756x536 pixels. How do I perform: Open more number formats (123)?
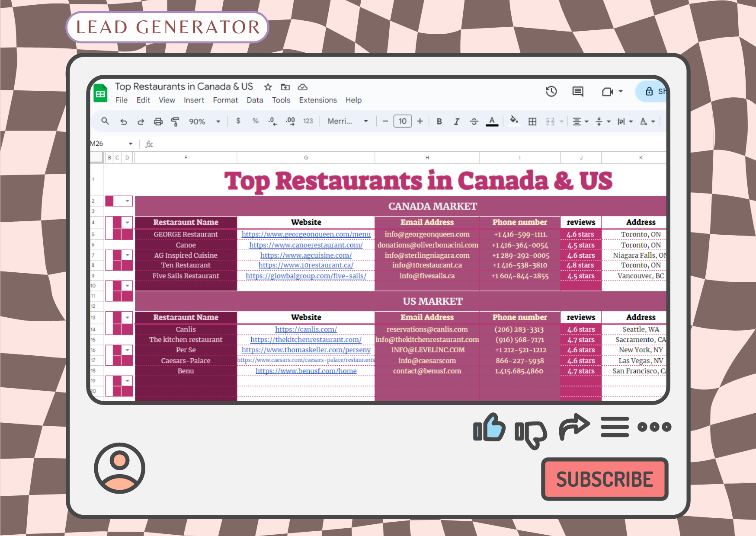(x=308, y=121)
